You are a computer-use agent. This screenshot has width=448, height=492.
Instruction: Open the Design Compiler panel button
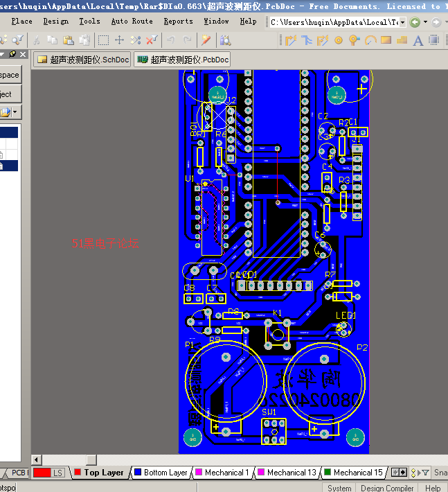[387, 488]
